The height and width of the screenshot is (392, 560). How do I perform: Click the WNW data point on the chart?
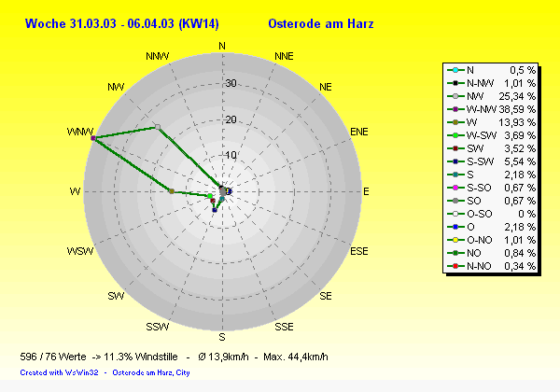pyautogui.click(x=92, y=138)
